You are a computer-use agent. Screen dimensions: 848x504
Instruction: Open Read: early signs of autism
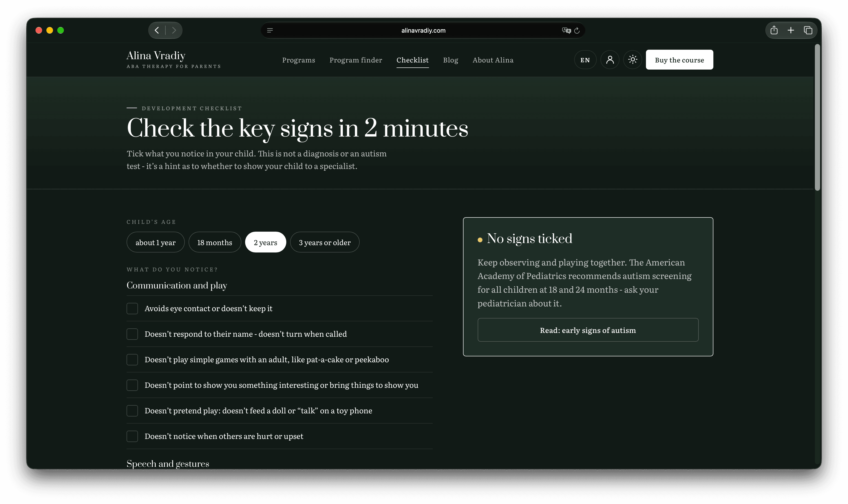(x=588, y=330)
